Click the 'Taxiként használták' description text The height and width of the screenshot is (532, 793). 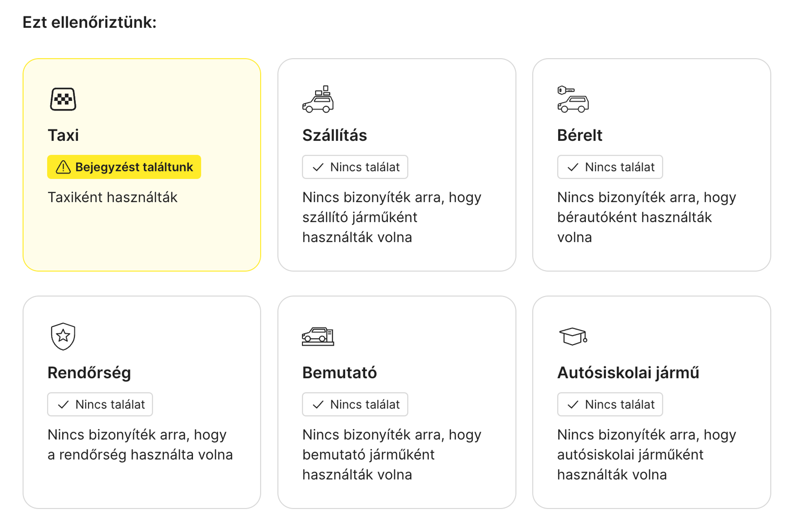113,197
